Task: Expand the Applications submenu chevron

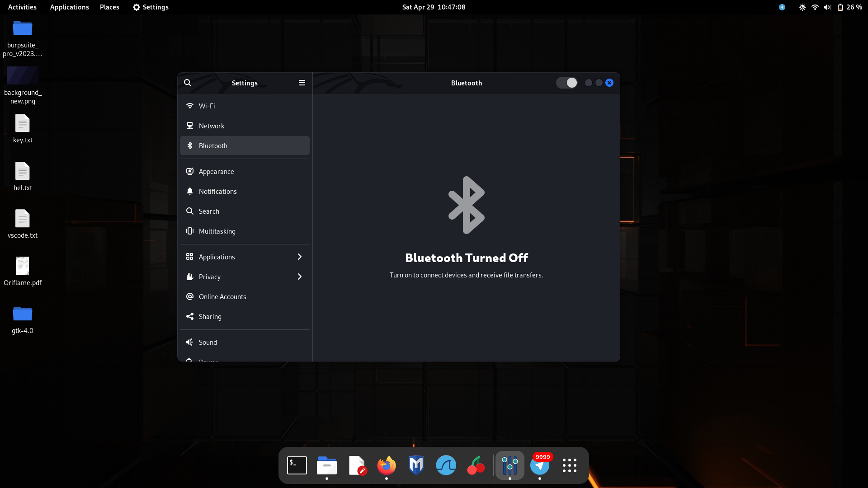Action: coord(299,257)
